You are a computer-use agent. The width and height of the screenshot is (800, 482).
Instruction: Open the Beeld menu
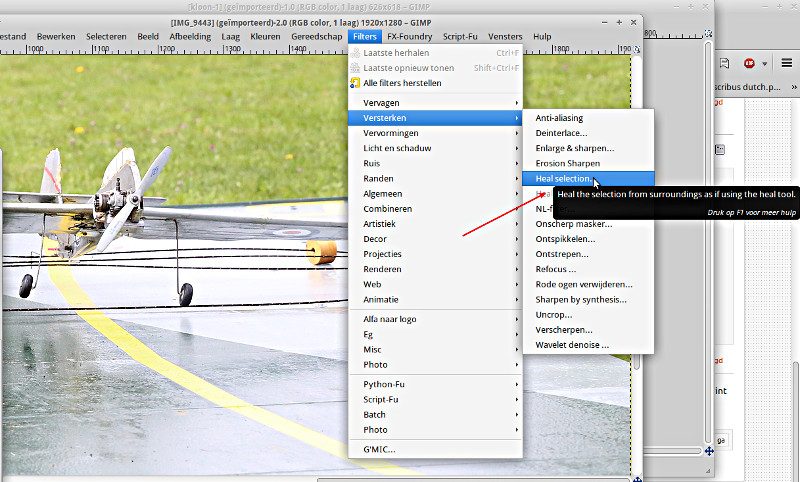tap(148, 37)
